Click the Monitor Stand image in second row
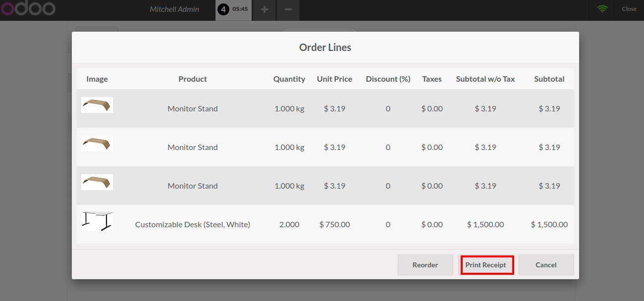Image resolution: width=644 pixels, height=301 pixels. point(97,144)
